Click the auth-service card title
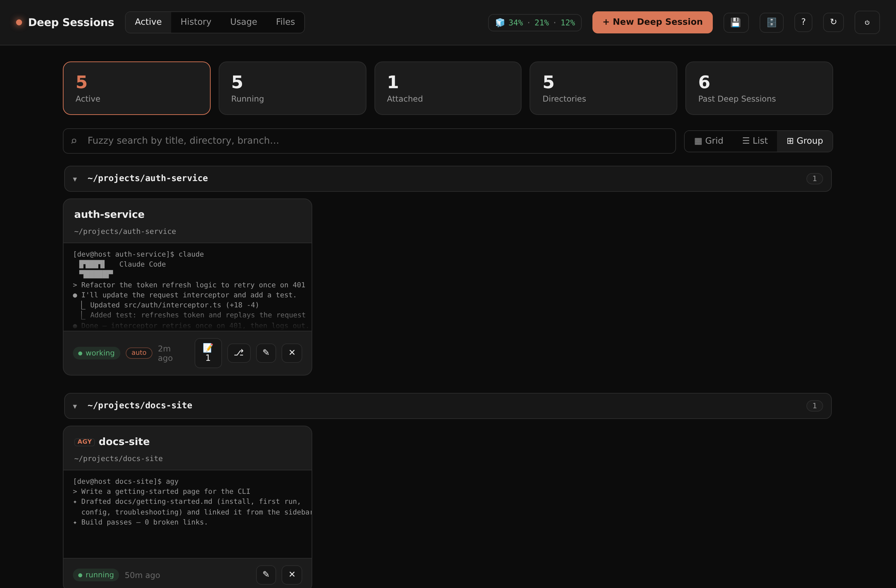Viewport: 896px width, 588px height. click(x=109, y=214)
